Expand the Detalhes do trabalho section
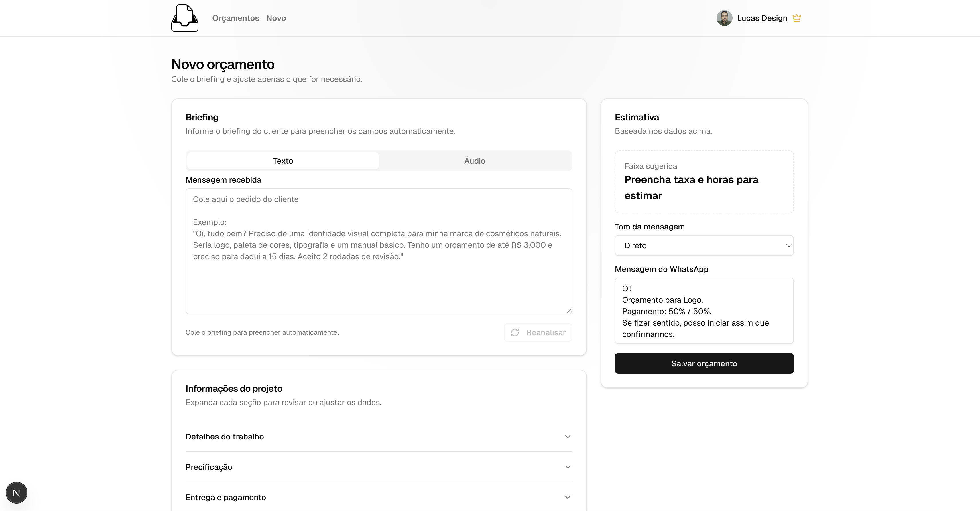 tap(225, 437)
